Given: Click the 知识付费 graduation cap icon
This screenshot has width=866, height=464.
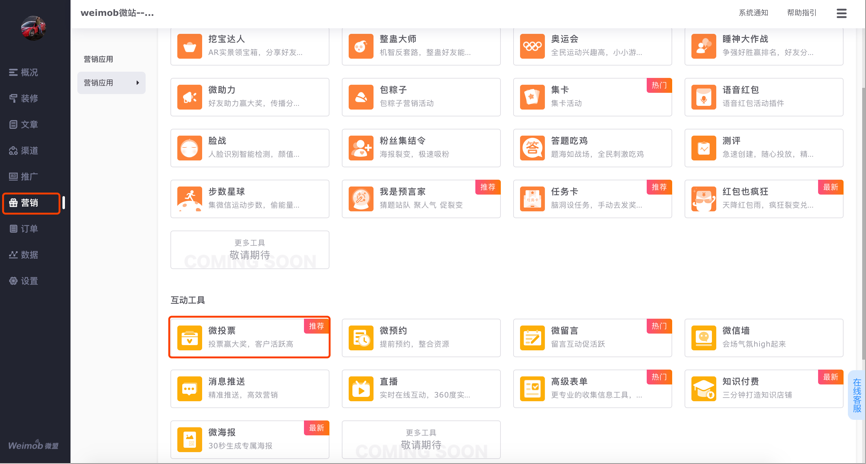Looking at the screenshot, I should pyautogui.click(x=703, y=389).
